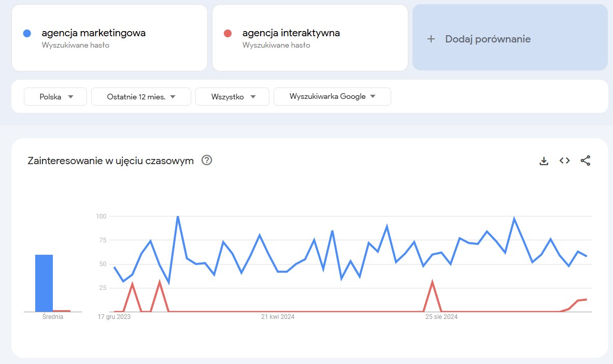Click the red dot for agencja interaktywna
Screen dimensions: 613x364
(x=227, y=34)
